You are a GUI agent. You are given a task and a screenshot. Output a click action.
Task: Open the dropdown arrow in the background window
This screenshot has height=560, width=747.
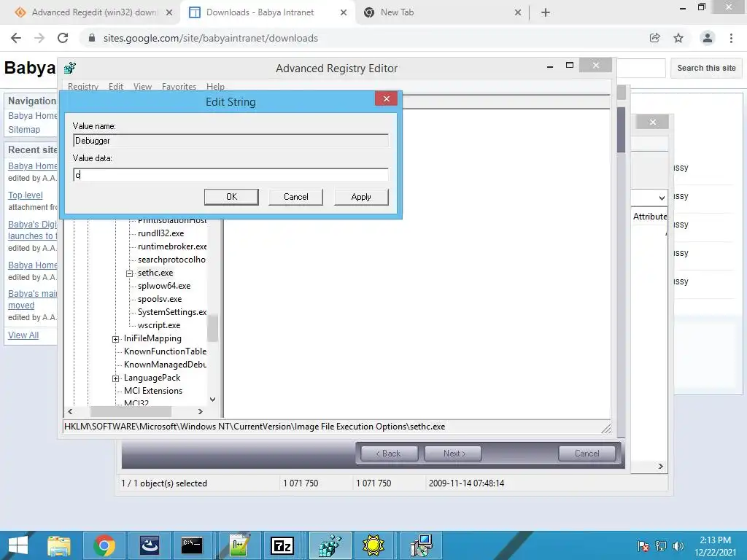click(662, 197)
